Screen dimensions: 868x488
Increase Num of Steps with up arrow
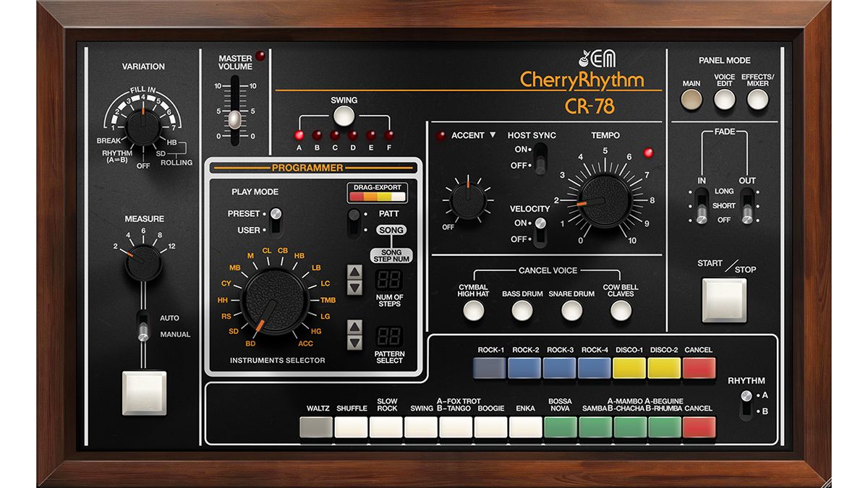tap(355, 272)
